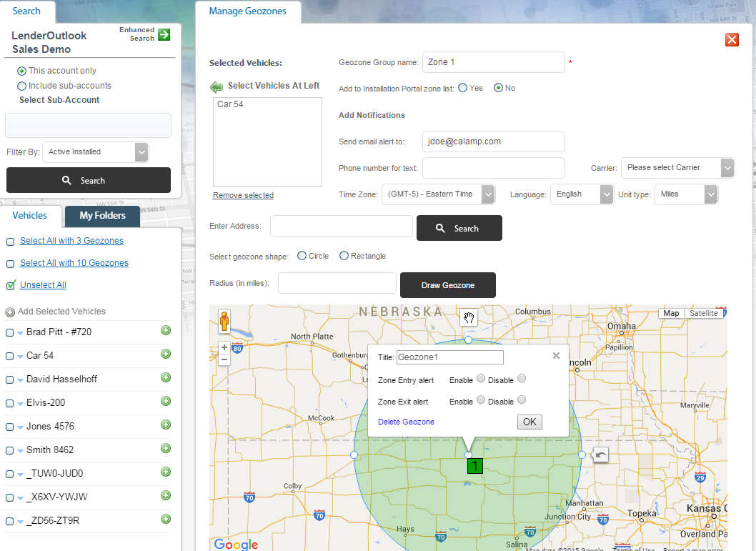Click the address Search button
The height and width of the screenshot is (551, 756).
[x=459, y=228]
